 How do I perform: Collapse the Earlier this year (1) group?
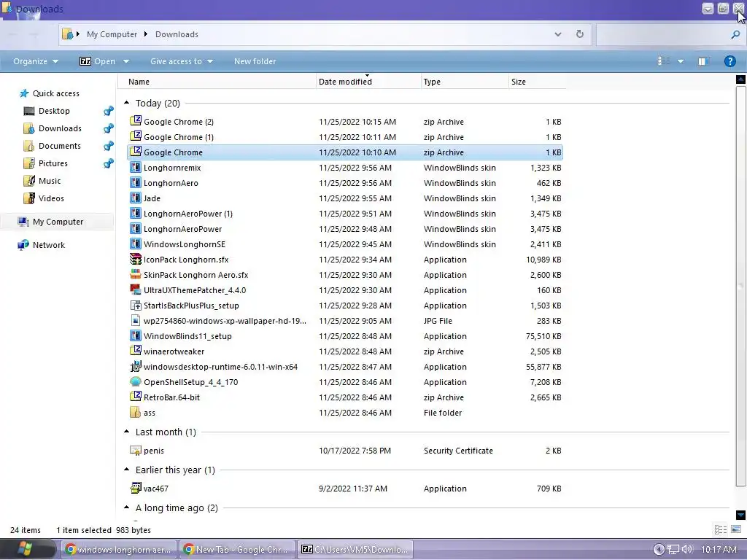tap(127, 470)
